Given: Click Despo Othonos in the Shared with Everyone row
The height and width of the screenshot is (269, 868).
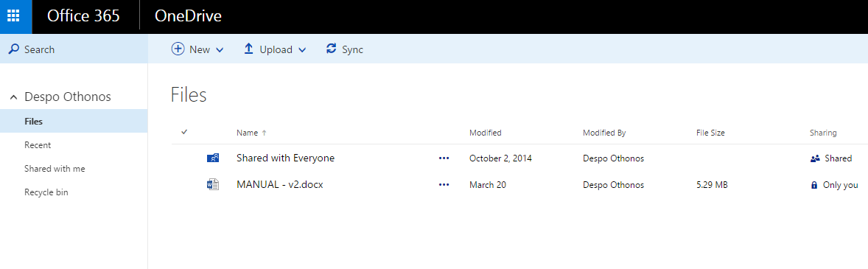Looking at the screenshot, I should [x=613, y=158].
